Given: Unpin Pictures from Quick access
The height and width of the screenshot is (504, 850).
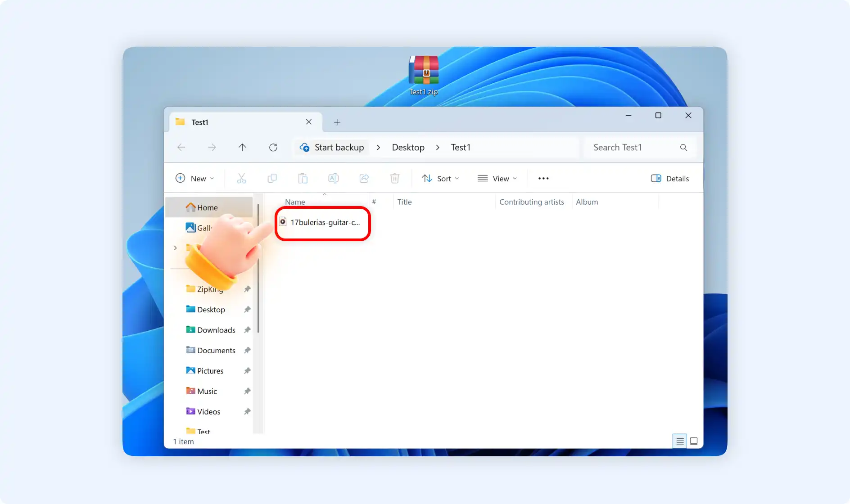Looking at the screenshot, I should point(247,371).
